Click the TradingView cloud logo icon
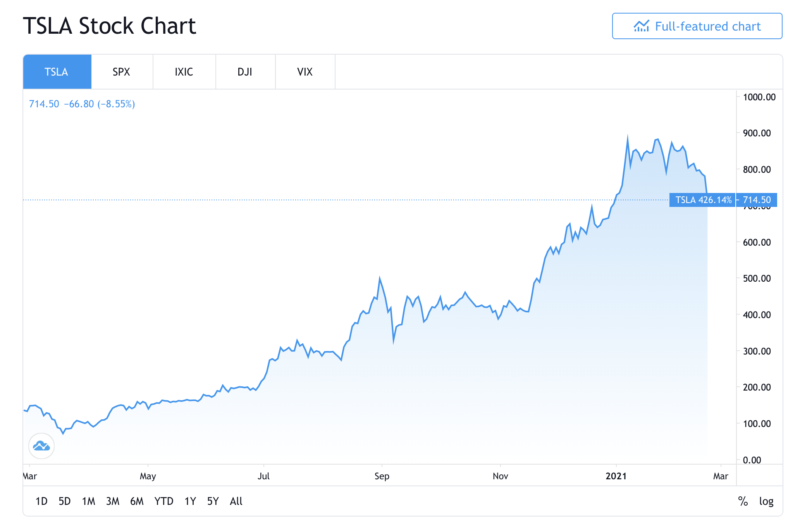The image size is (800, 532). [x=41, y=446]
